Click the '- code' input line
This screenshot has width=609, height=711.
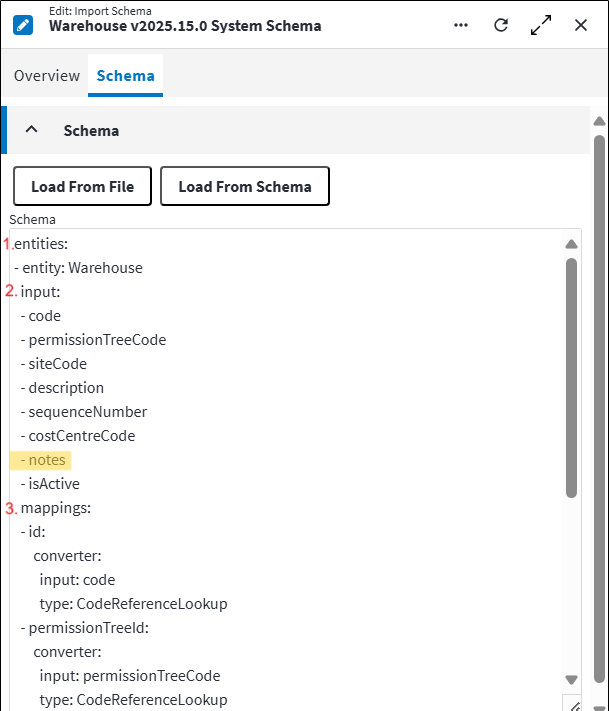40,316
